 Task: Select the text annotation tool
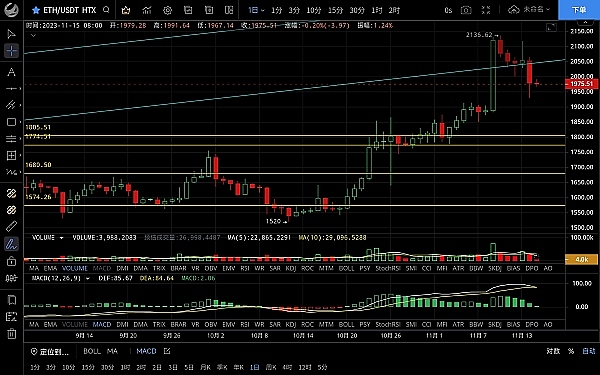(11, 72)
